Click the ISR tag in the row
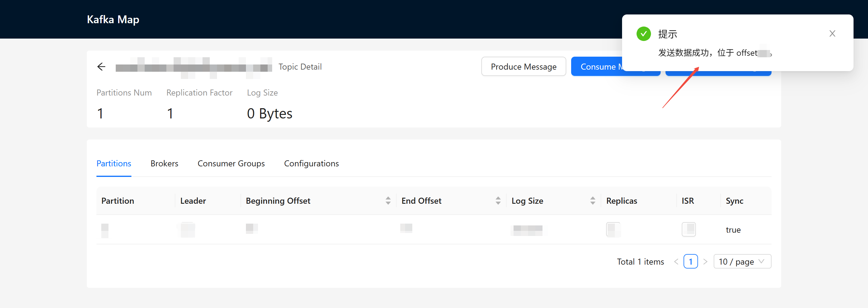Screen dimensions: 868x308 point(689,229)
